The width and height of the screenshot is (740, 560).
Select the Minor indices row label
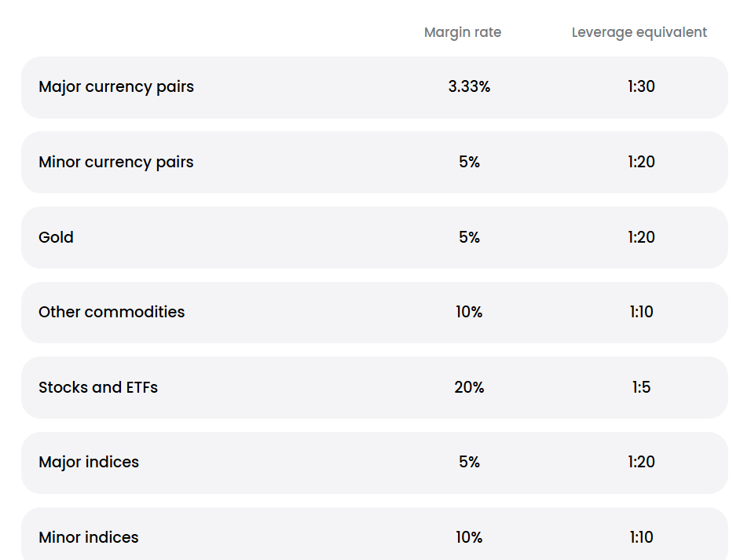coord(89,537)
